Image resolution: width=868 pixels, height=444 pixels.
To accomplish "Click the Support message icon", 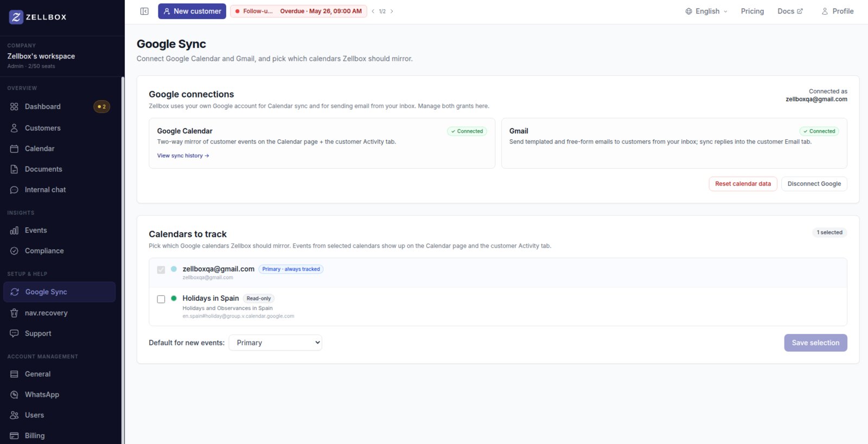I will [14, 333].
